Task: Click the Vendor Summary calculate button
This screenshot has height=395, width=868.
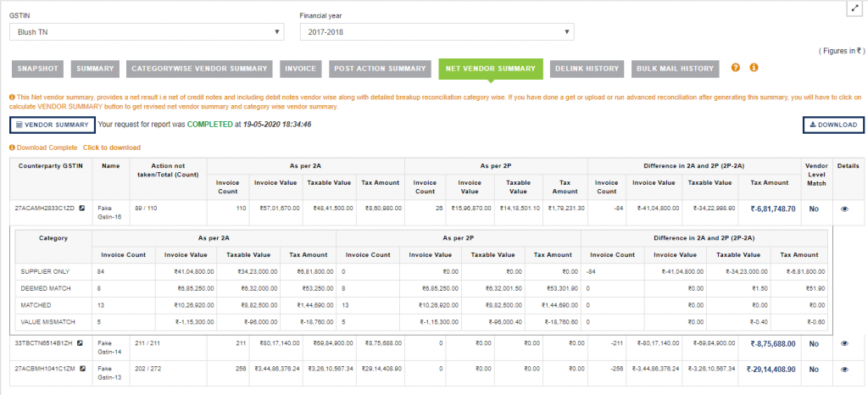Action: tap(52, 125)
